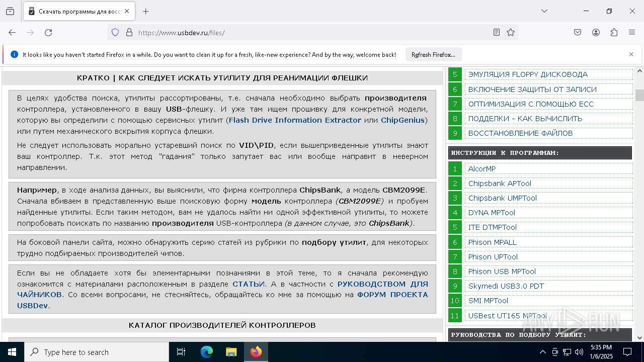The image size is (644, 362).
Task: Click КАТАЛОГ ПРОИЗВОДИТЕЛЕЙ КОНТРОЛЛЕРОВ heading
Action: [222, 325]
